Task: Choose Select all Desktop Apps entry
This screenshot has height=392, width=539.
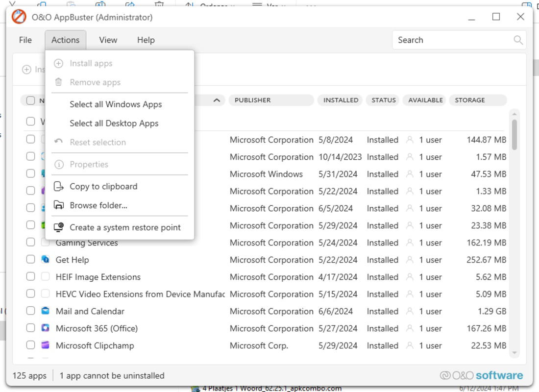Action: 114,123
